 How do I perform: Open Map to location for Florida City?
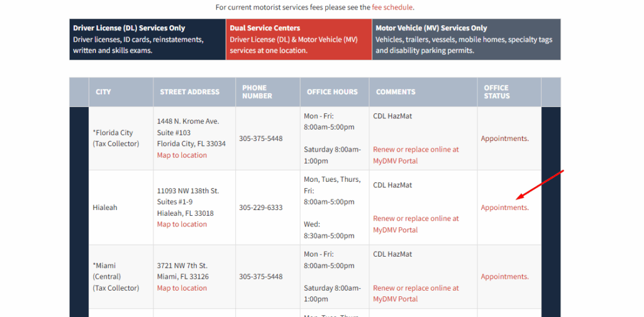182,155
